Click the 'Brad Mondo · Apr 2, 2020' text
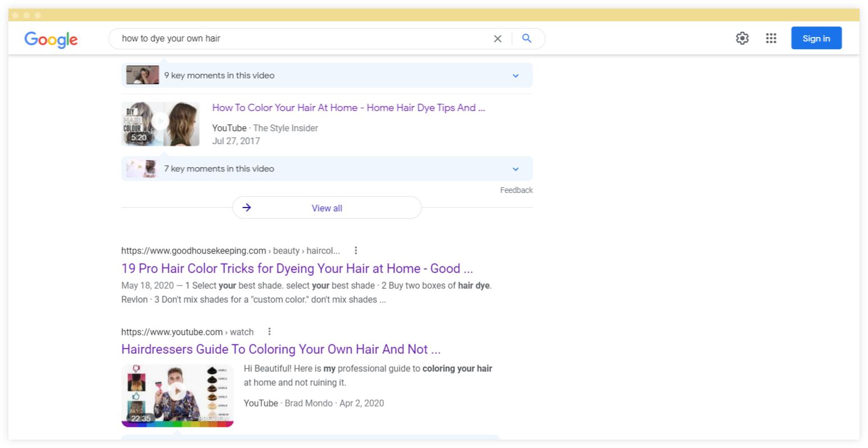Screen dimensions: 868x448 click(x=334, y=403)
